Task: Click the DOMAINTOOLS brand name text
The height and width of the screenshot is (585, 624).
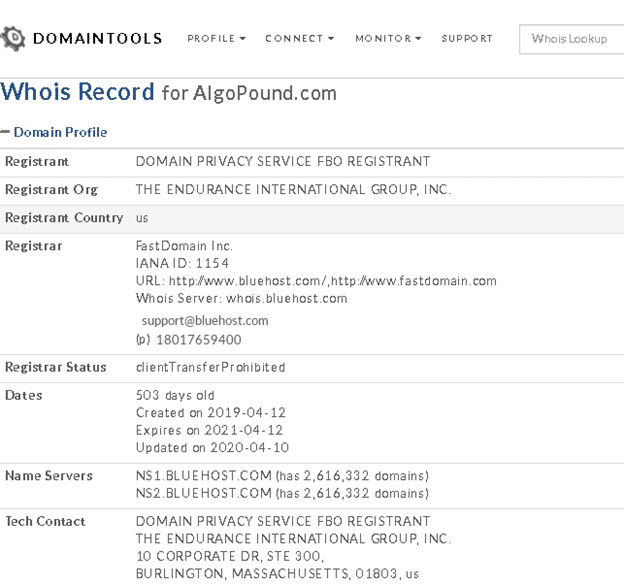Action: (98, 39)
